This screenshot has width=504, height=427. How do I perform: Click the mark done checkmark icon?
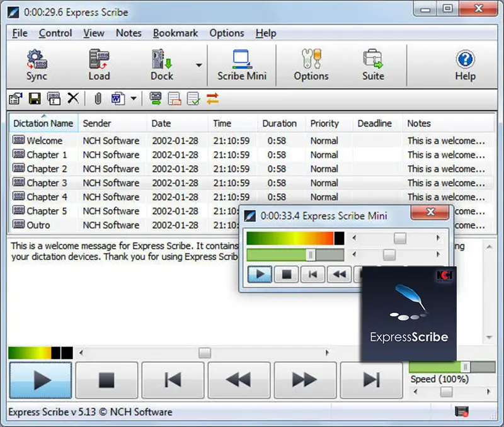point(193,99)
